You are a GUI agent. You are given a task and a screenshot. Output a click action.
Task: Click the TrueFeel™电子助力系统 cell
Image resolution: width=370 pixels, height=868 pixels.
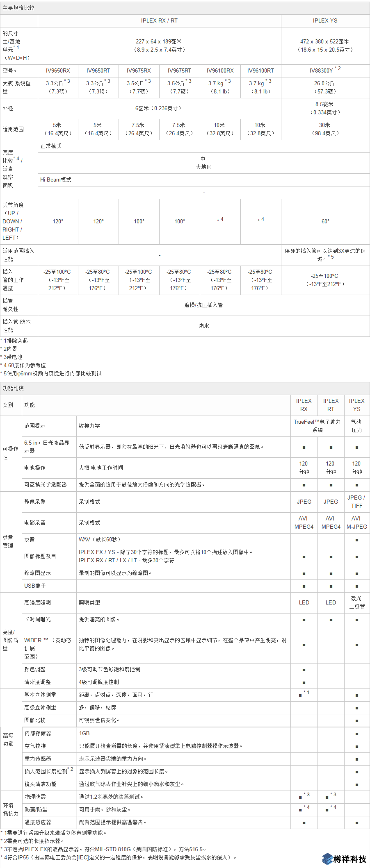tap(317, 426)
